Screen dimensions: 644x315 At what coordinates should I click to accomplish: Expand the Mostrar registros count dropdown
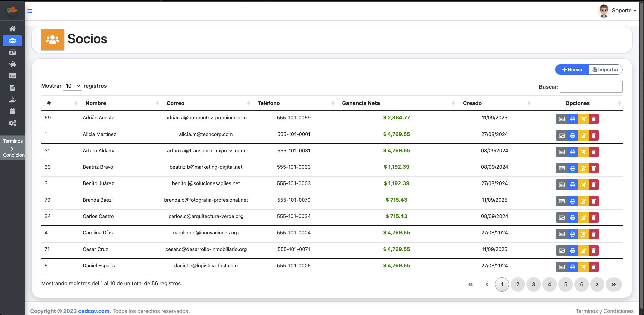(x=72, y=86)
